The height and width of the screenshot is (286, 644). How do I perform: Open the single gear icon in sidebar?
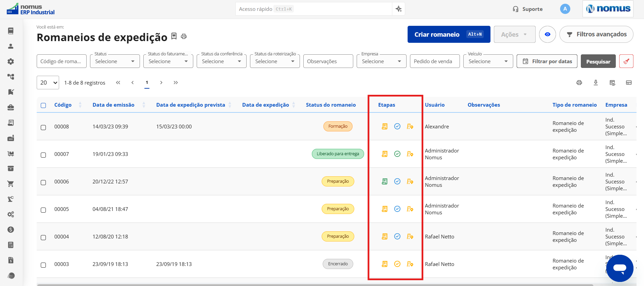[11, 61]
